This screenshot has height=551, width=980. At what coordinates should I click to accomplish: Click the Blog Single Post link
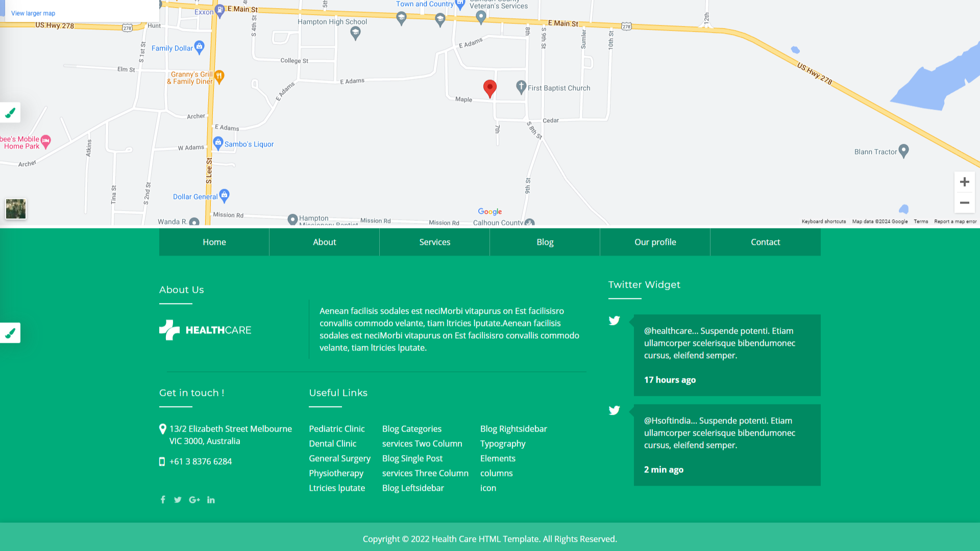coord(412,459)
